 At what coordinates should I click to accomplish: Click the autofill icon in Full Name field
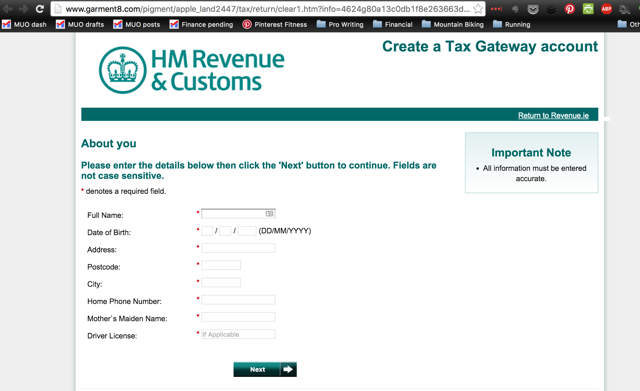pyautogui.click(x=269, y=213)
